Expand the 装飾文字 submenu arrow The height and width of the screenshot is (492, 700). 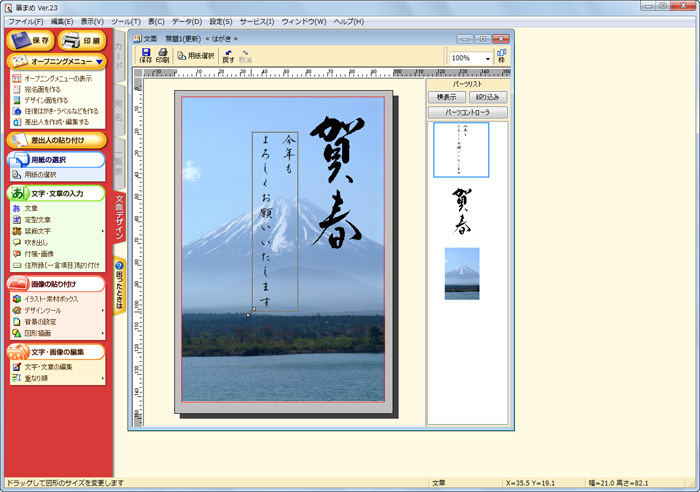pyautogui.click(x=103, y=231)
